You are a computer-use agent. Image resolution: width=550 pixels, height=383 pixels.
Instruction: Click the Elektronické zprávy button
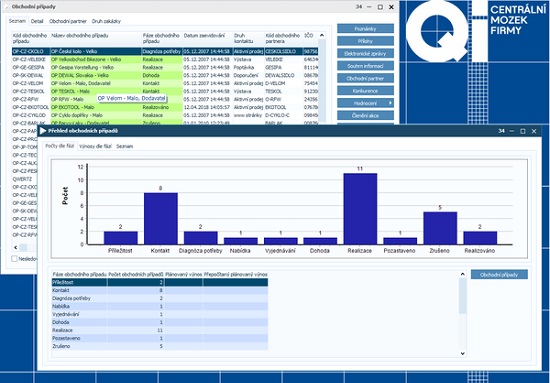coord(365,54)
